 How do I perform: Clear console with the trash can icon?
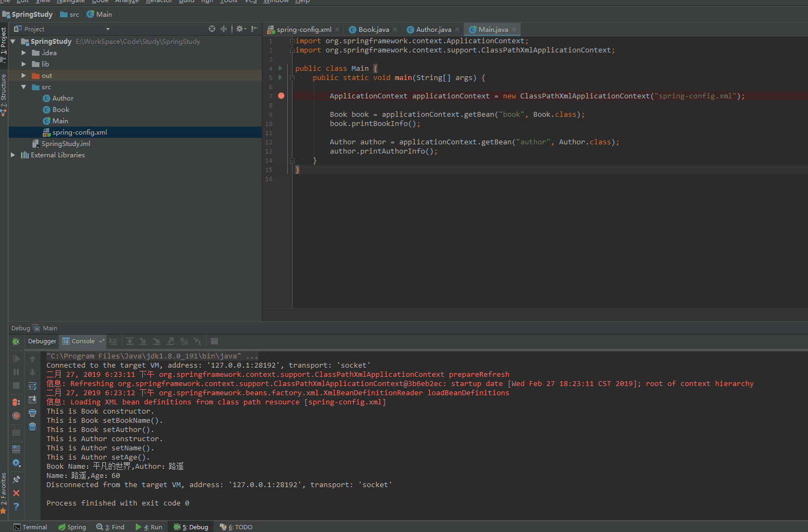pos(32,427)
